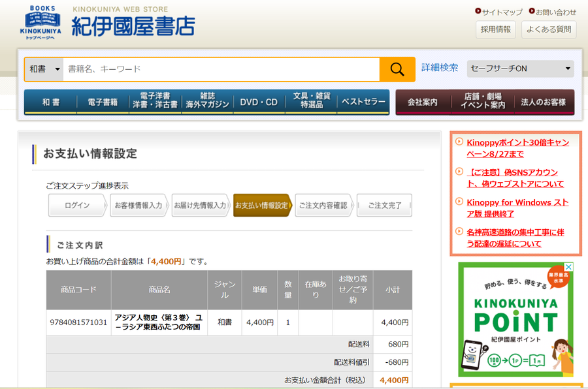
Task: Select the 雑誌 海外マガジン tab
Action: click(207, 101)
